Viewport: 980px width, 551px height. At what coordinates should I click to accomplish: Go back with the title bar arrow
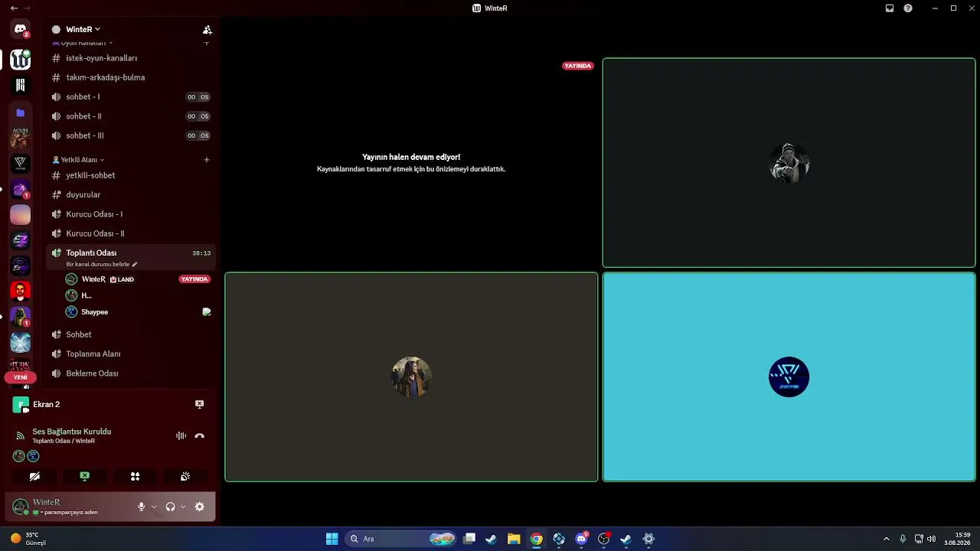click(x=14, y=8)
